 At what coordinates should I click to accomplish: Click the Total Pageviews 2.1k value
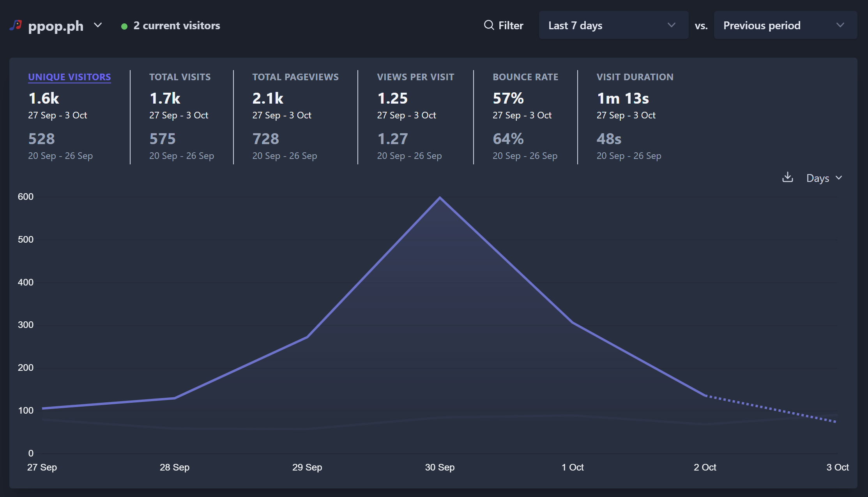tap(267, 98)
